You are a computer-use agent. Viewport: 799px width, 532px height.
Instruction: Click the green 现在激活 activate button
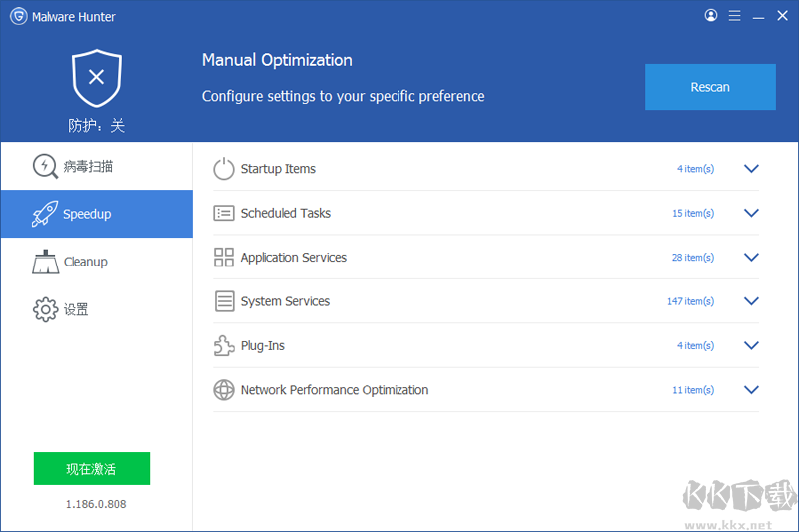[x=92, y=468]
